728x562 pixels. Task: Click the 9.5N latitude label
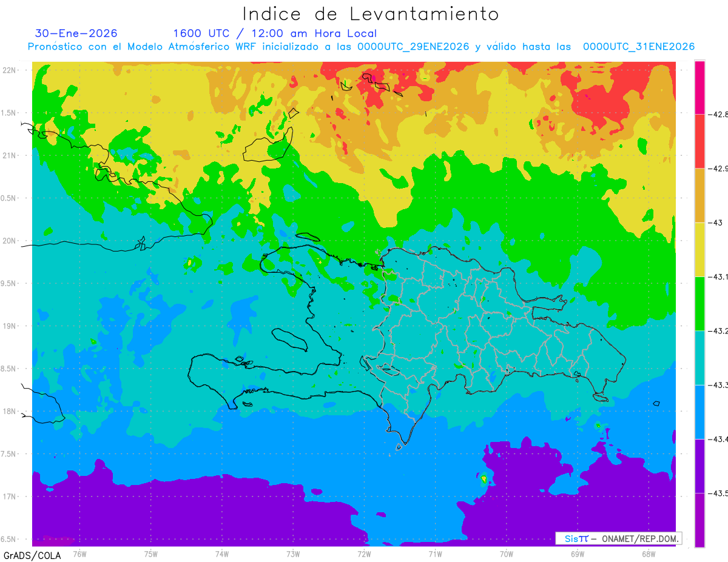(x=9, y=283)
